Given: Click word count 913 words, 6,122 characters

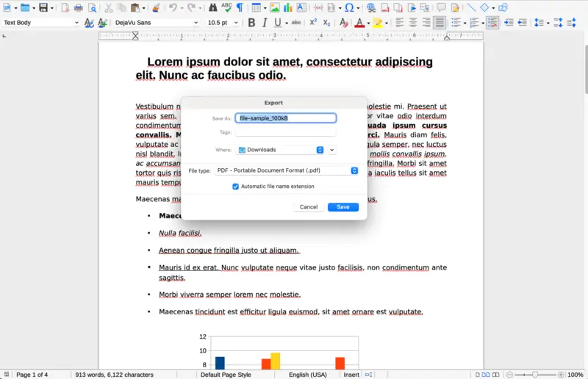Looking at the screenshot, I should coord(114,375).
